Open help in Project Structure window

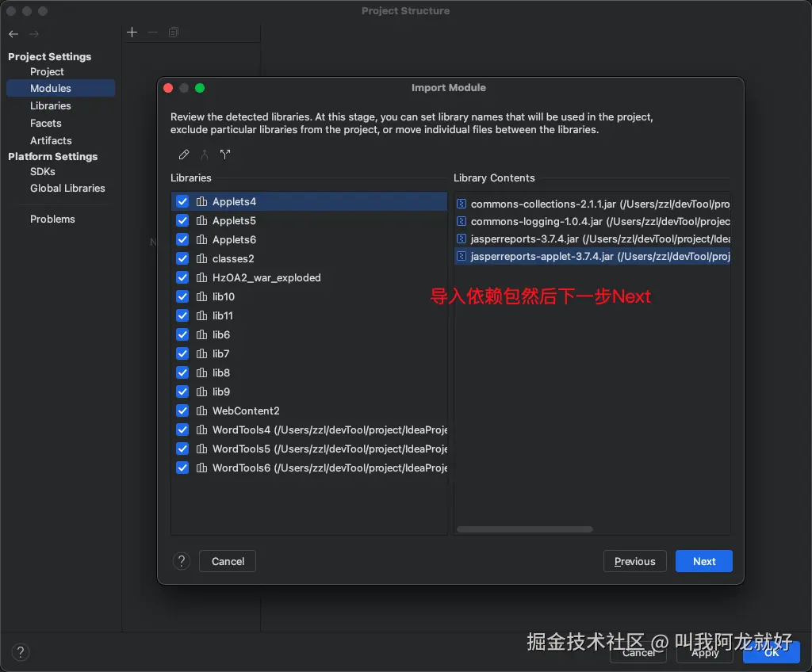(20, 652)
